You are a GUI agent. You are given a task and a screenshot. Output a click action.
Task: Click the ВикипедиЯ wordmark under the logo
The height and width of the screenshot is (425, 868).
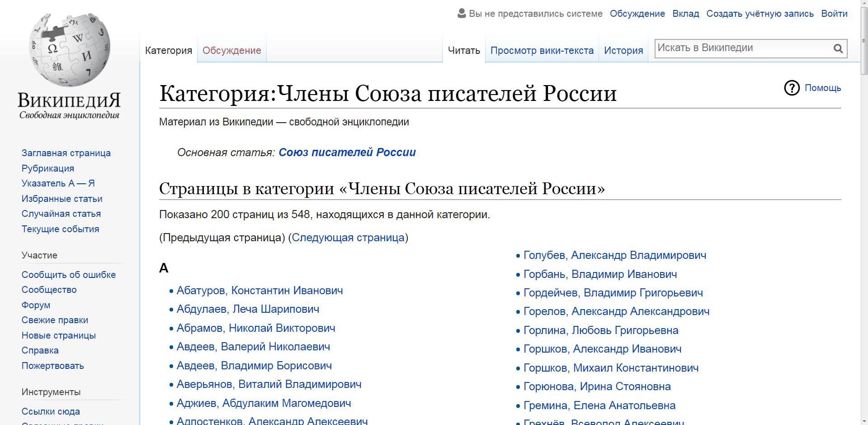(x=69, y=100)
